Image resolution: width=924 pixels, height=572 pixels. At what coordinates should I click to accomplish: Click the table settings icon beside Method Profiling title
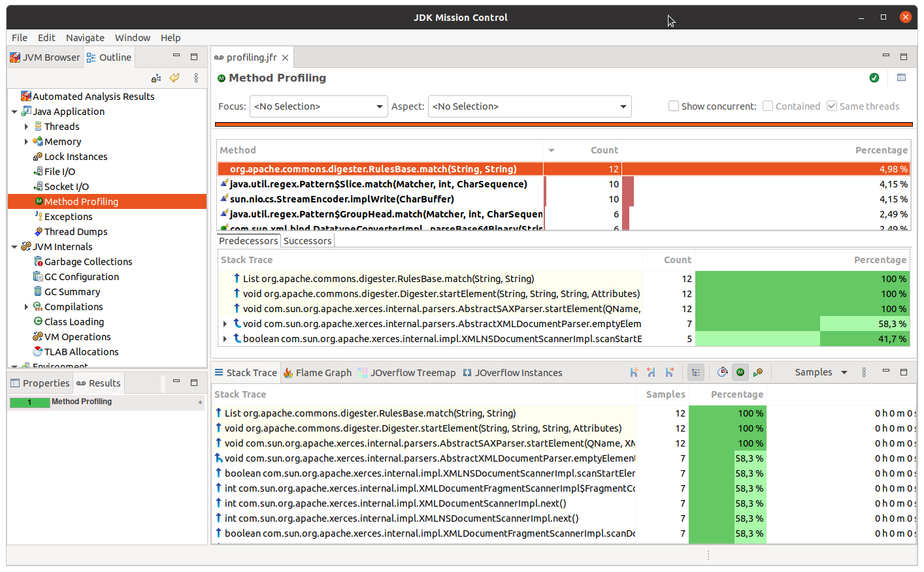(901, 78)
